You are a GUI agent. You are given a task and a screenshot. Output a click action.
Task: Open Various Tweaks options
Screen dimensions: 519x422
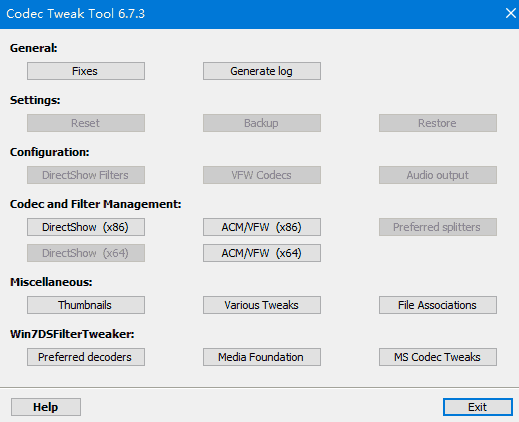coord(262,305)
